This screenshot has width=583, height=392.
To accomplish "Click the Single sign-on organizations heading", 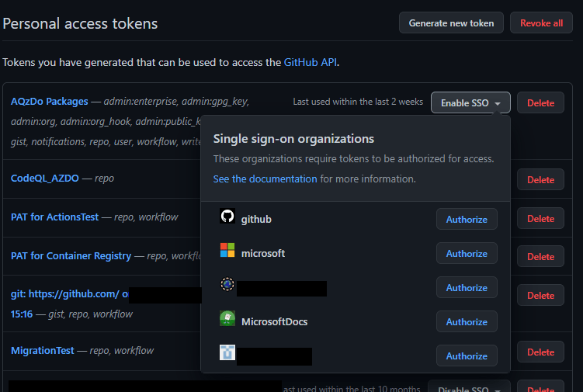I will tap(293, 139).
